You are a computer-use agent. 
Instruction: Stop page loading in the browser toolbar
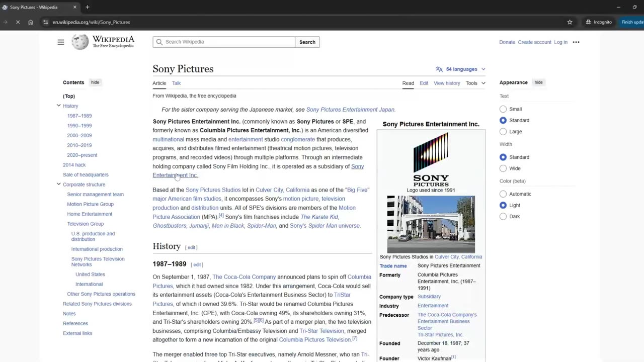[x=18, y=22]
